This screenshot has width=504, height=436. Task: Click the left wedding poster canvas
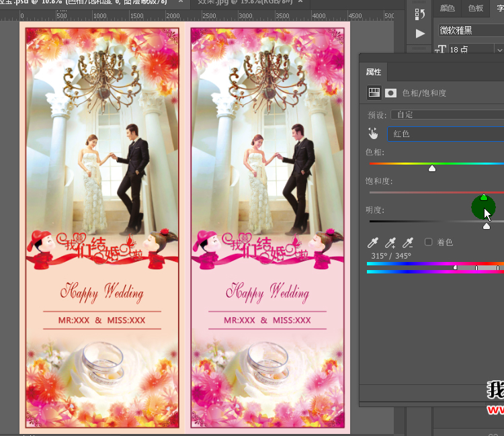(x=102, y=228)
